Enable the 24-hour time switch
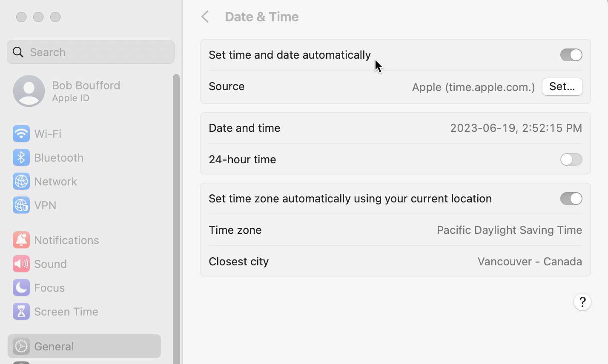The height and width of the screenshot is (364, 608). pyautogui.click(x=571, y=159)
